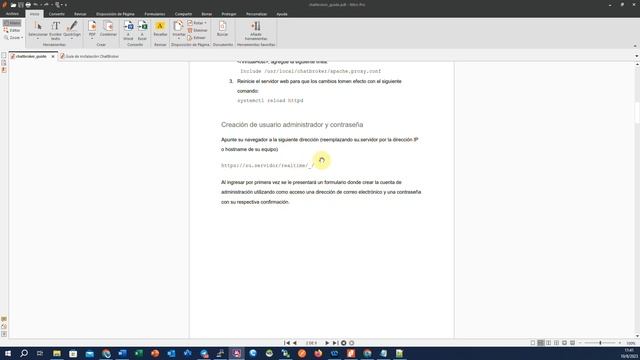The width and height of the screenshot is (640, 360).
Task: Go to the previous page
Action: [x=295, y=343]
